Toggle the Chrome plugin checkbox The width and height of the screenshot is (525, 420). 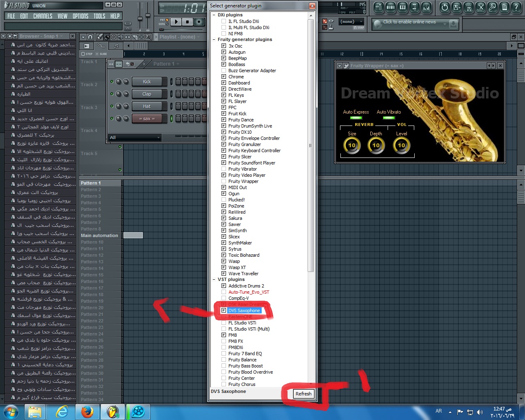tap(224, 77)
